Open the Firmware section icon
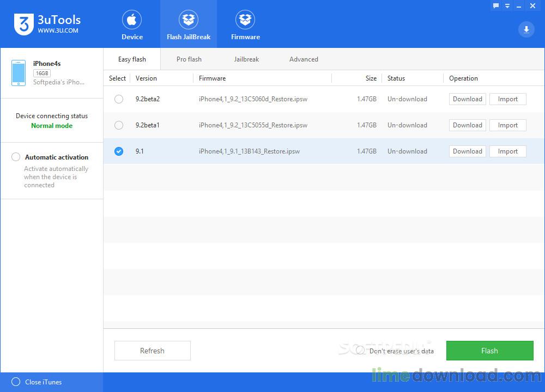This screenshot has width=545, height=392. pyautogui.click(x=245, y=20)
